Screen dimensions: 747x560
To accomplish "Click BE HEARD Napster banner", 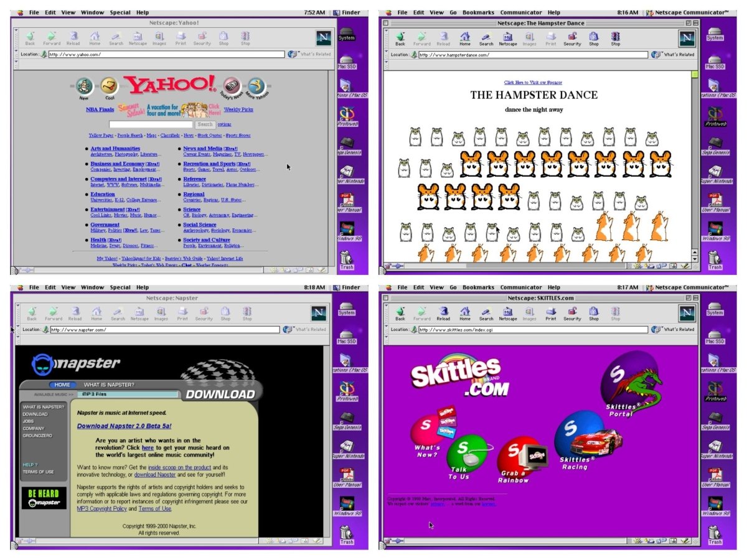I will tap(44, 498).
